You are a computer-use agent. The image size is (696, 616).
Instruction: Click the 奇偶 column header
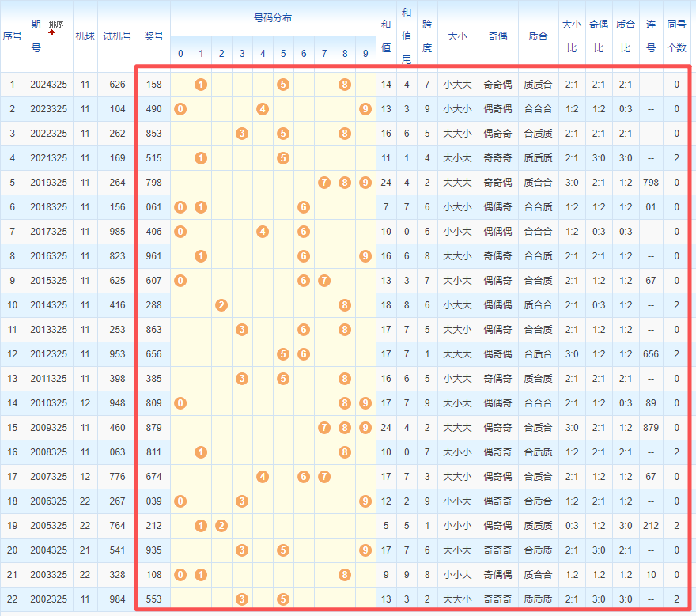(x=498, y=36)
